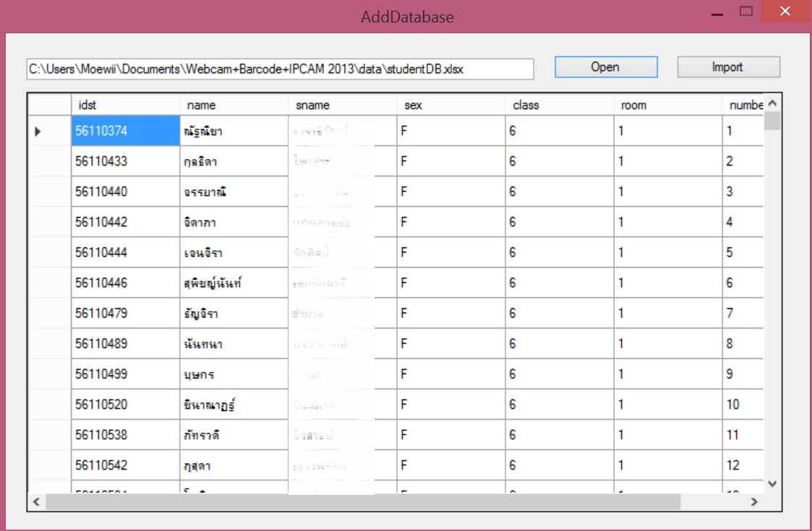This screenshot has width=812, height=531.
Task: Click the Open button
Action: coord(606,67)
